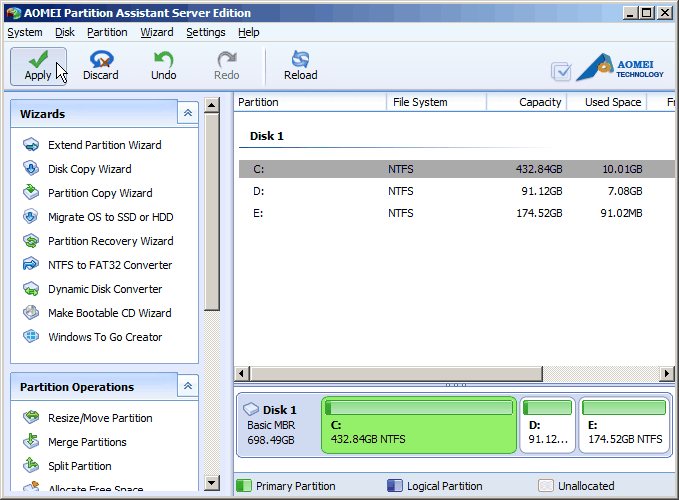The height and width of the screenshot is (500, 679).
Task: Click the Disk 1 heading in list
Action: point(267,136)
